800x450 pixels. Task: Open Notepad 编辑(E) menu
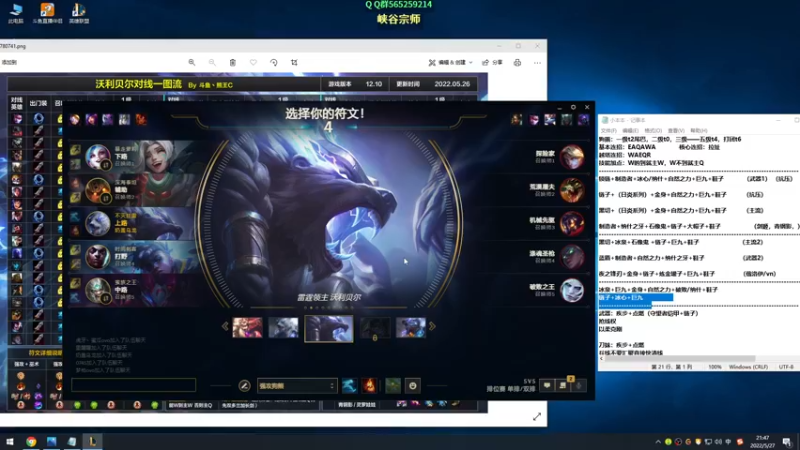pyautogui.click(x=630, y=131)
